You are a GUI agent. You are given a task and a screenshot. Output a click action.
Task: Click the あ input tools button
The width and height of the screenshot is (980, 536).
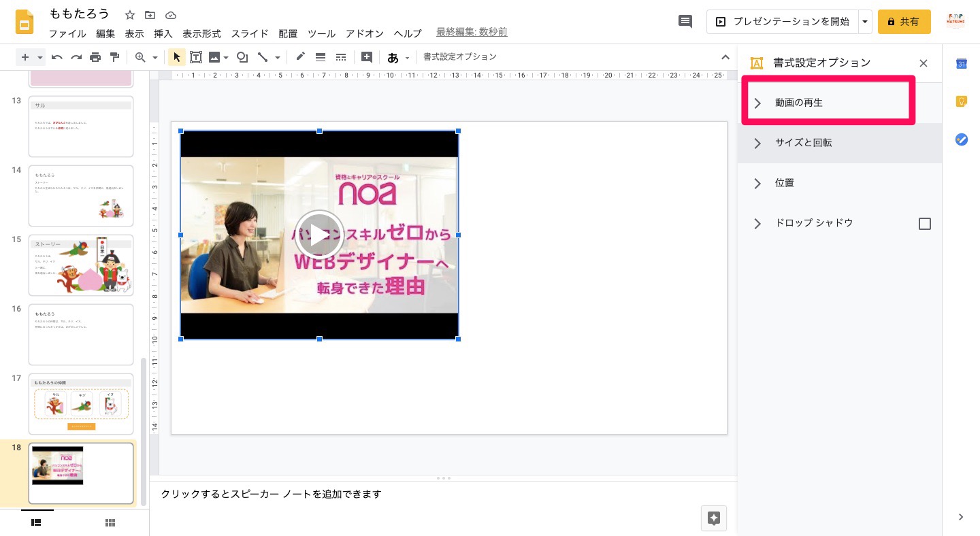393,57
